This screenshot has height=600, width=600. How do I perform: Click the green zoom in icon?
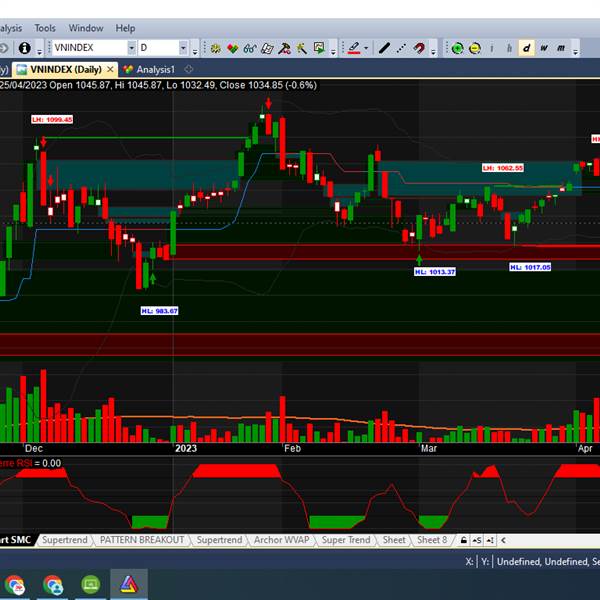tap(457, 49)
